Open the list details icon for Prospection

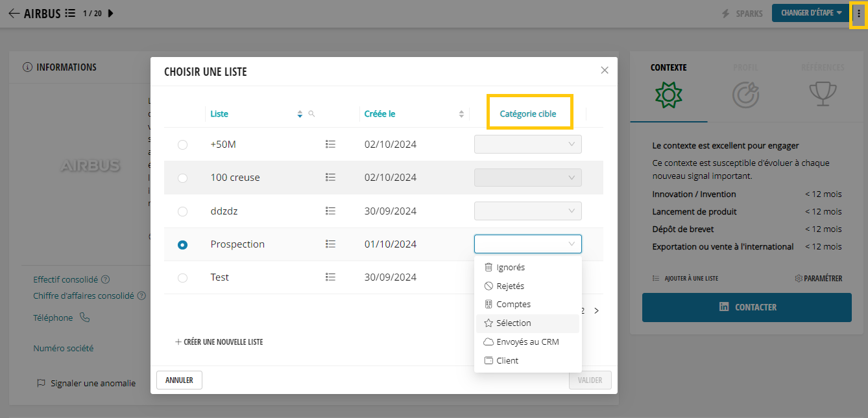330,244
